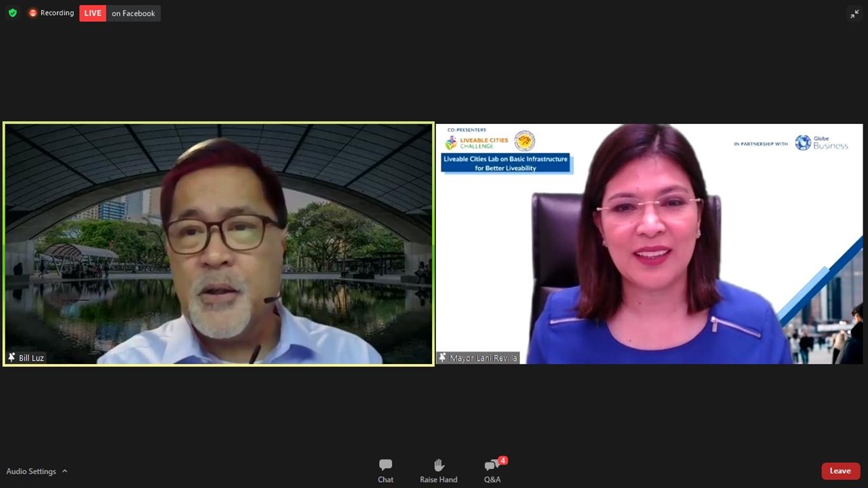Click the Liveable Cities Challenge logo
The image size is (868, 488).
pos(477,142)
